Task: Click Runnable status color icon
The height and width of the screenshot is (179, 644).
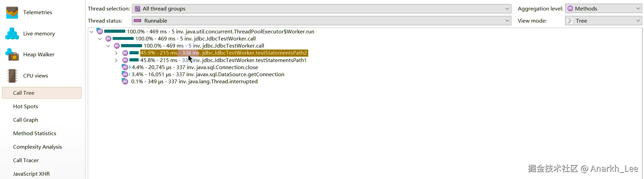Action: [137, 21]
